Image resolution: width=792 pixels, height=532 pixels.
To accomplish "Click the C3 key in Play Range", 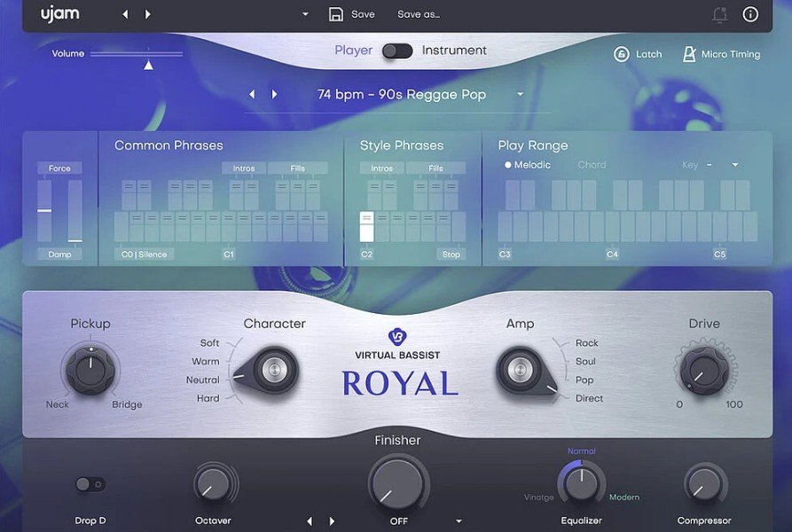I will tap(506, 227).
